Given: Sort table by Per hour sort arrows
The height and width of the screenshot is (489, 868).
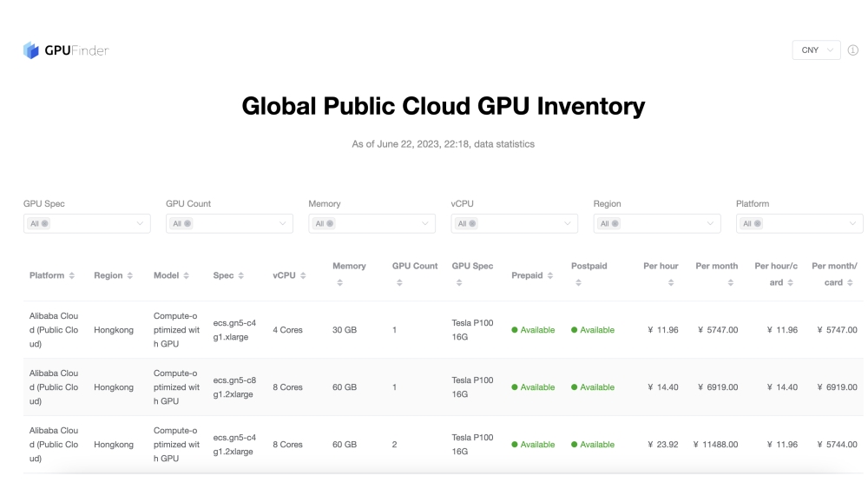Looking at the screenshot, I should click(x=671, y=283).
